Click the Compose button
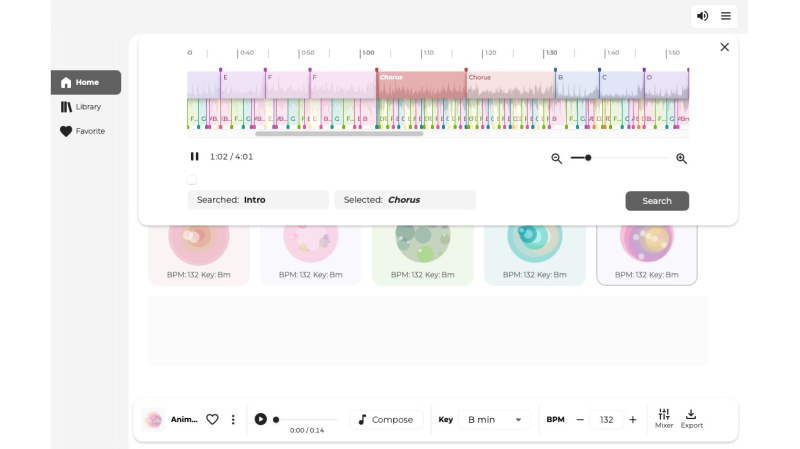This screenshot has width=800, height=449. 386,420
